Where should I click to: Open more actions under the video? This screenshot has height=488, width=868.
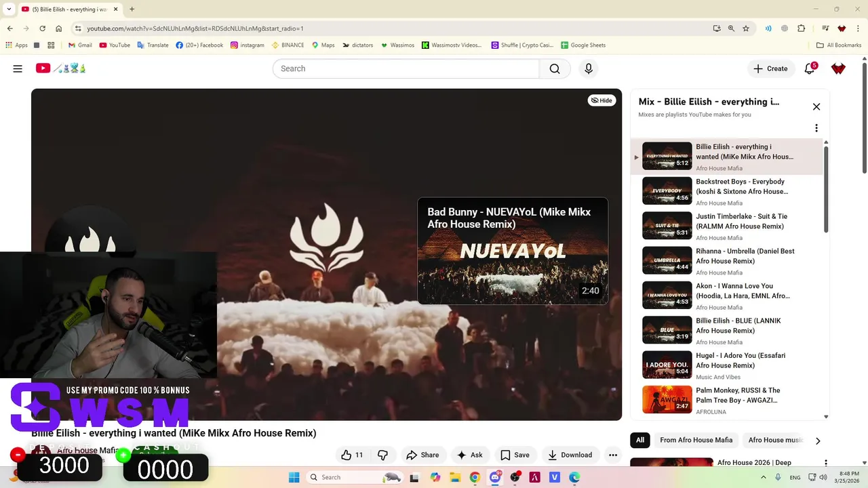click(613, 455)
